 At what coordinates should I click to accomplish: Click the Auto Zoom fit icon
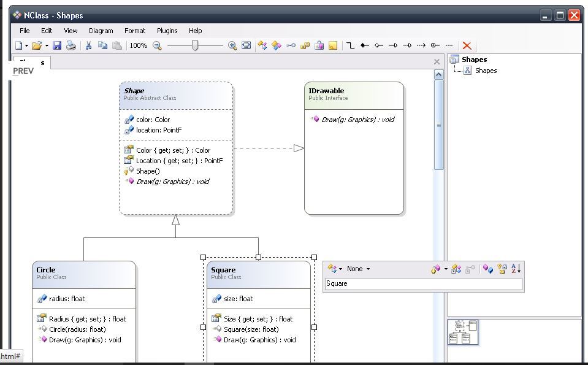[246, 45]
